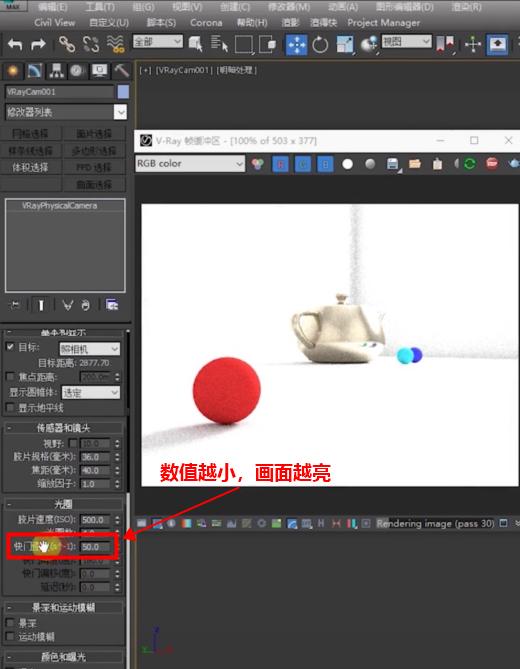
Task: Click the 缩放因子 spinner arrows
Action: (x=117, y=484)
